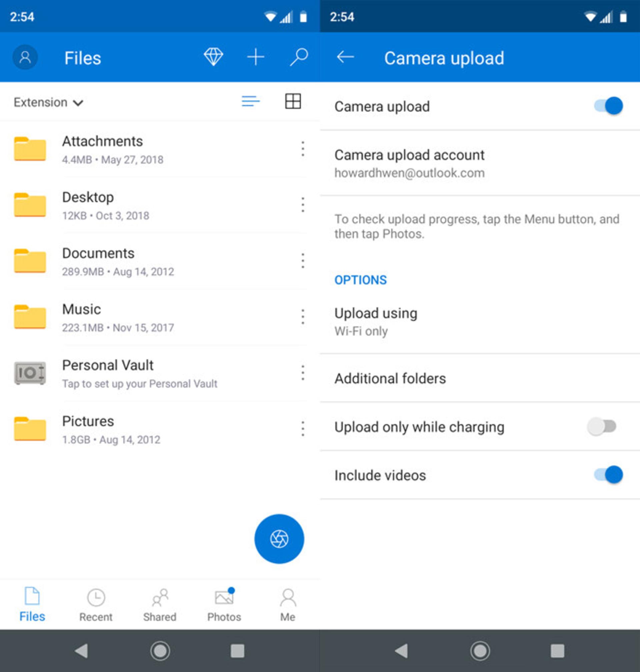640x672 pixels.
Task: Turn off Include videos switch
Action: coord(608,474)
